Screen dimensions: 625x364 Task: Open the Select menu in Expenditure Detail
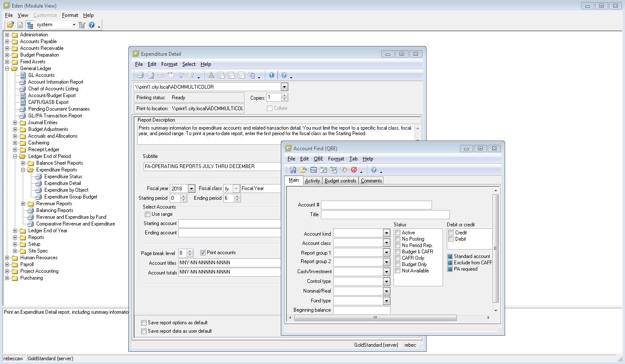pos(189,64)
